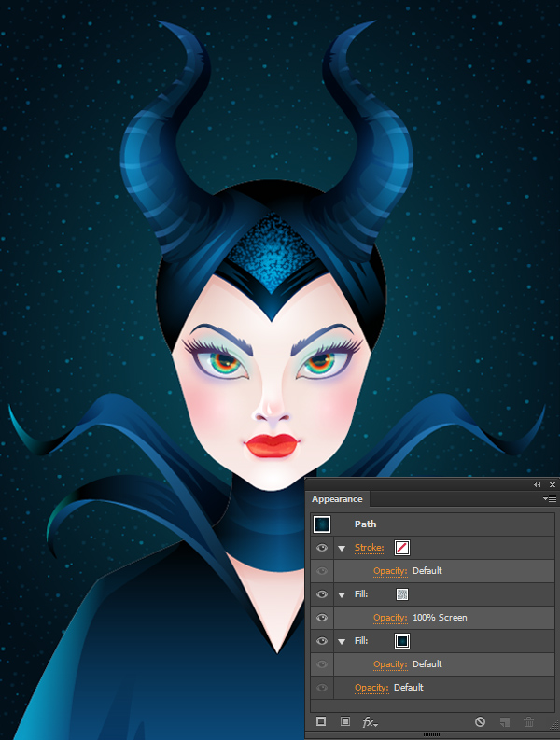Screen dimensions: 560x740
Task: Click the Duplicate Selected Item icon
Action: [505, 722]
